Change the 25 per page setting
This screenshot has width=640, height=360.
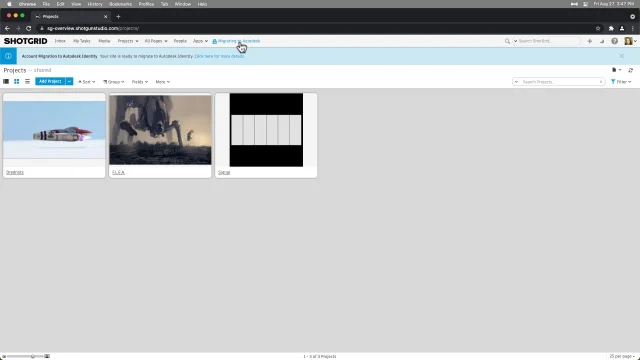coord(622,356)
